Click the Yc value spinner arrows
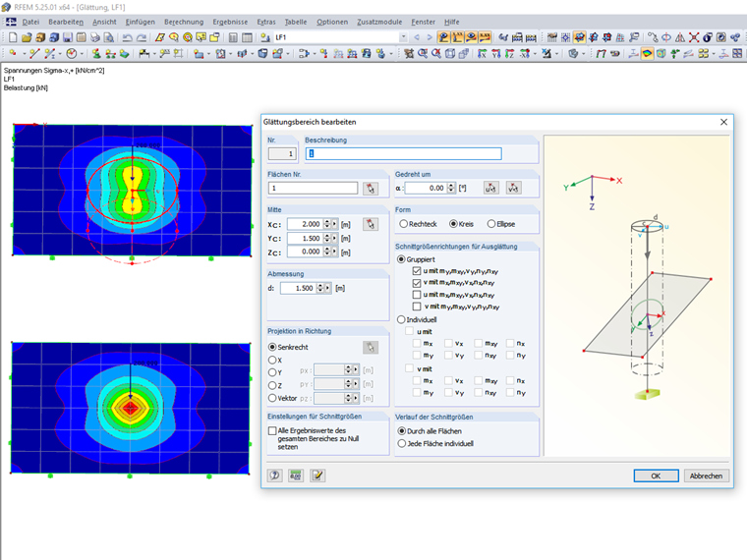The height and width of the screenshot is (560, 747). [326, 238]
